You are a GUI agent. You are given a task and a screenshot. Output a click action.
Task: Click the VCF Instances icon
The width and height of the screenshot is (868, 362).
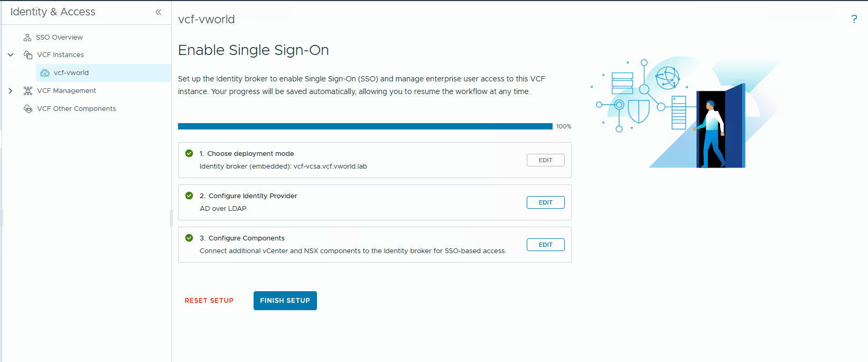point(28,55)
